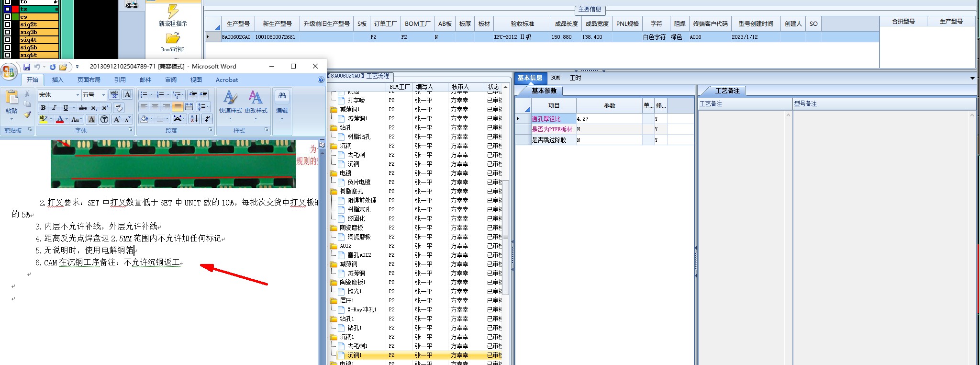The width and height of the screenshot is (980, 365).
Task: Click the 通孔厚径比 parameter value 4.27
Action: 609,119
